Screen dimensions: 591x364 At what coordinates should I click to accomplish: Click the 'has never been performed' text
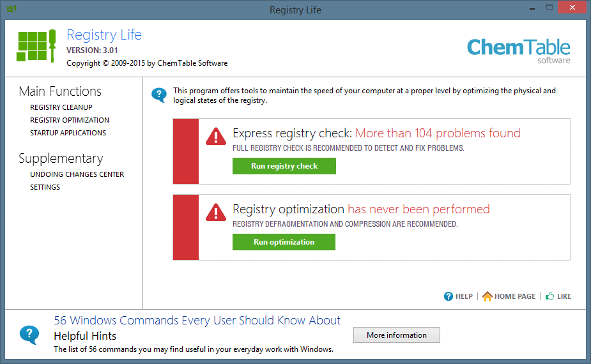[418, 209]
